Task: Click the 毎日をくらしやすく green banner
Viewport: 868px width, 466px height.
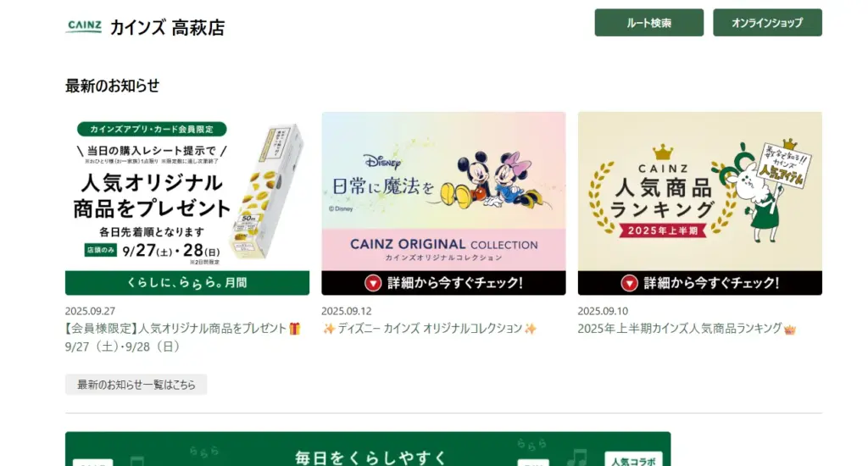Action: [x=368, y=449]
